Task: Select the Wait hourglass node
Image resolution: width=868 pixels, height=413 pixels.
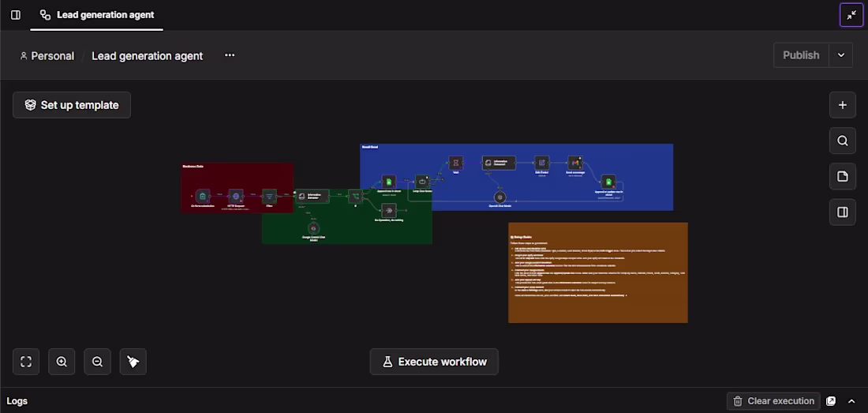Action: [x=455, y=163]
